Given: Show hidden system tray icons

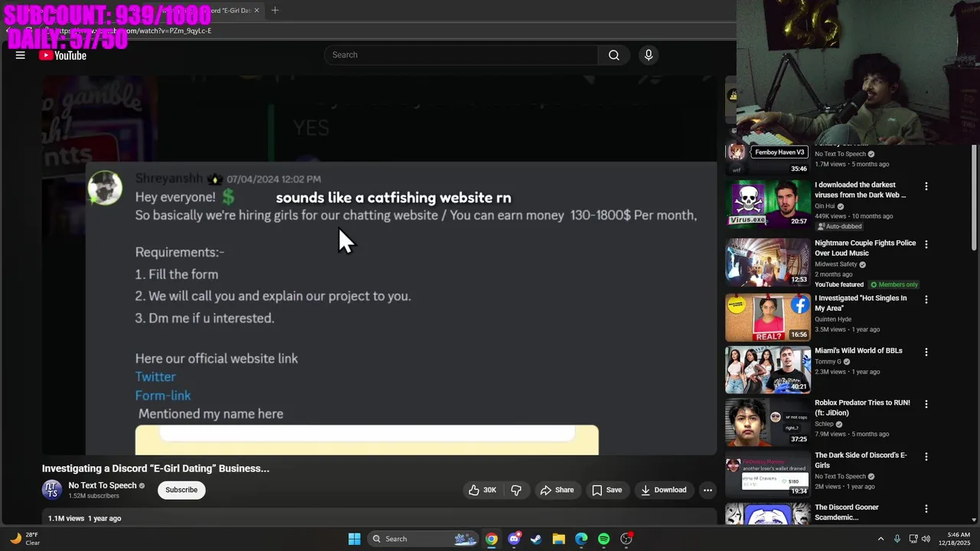Looking at the screenshot, I should [880, 539].
